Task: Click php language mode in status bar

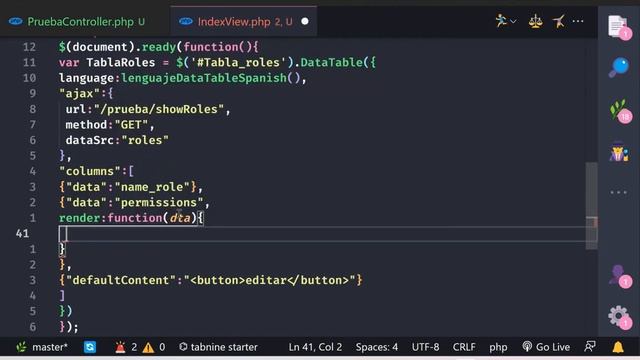Action: click(x=498, y=347)
